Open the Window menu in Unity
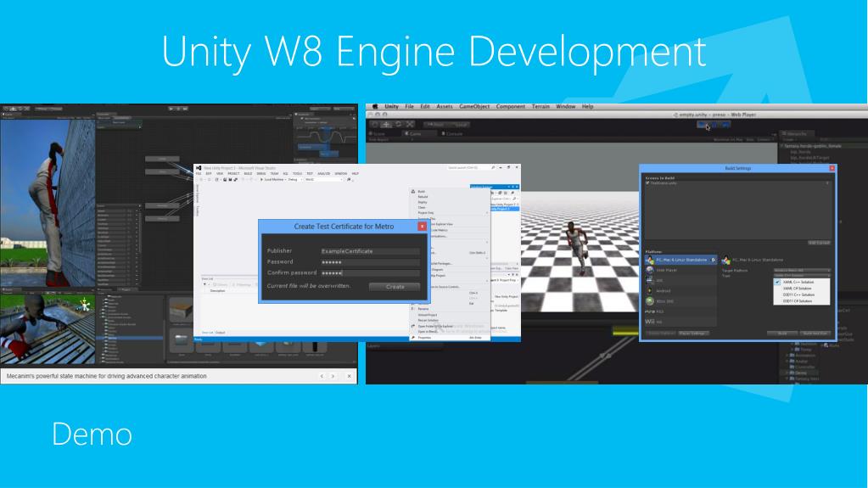Screen dimensions: 868x488 565,106
